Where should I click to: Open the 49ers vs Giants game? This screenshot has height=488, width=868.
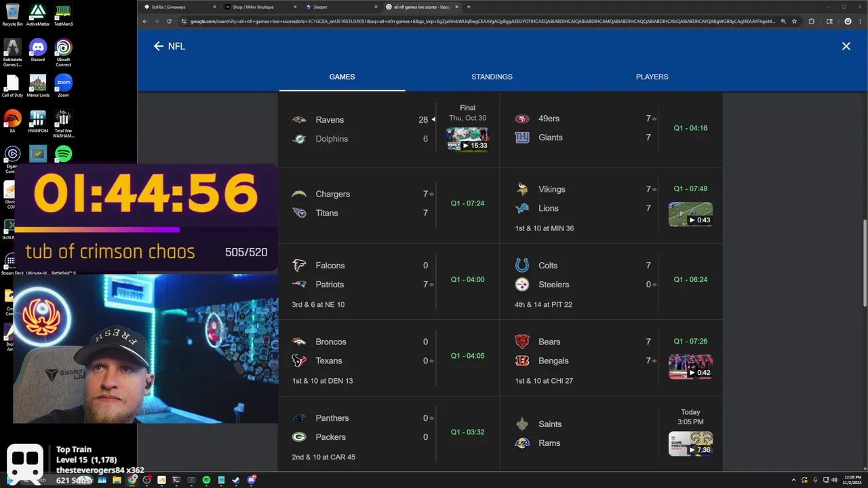[x=611, y=128]
